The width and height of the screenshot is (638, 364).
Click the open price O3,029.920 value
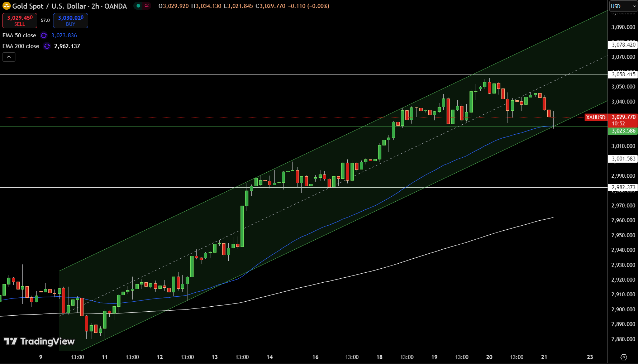coord(173,6)
